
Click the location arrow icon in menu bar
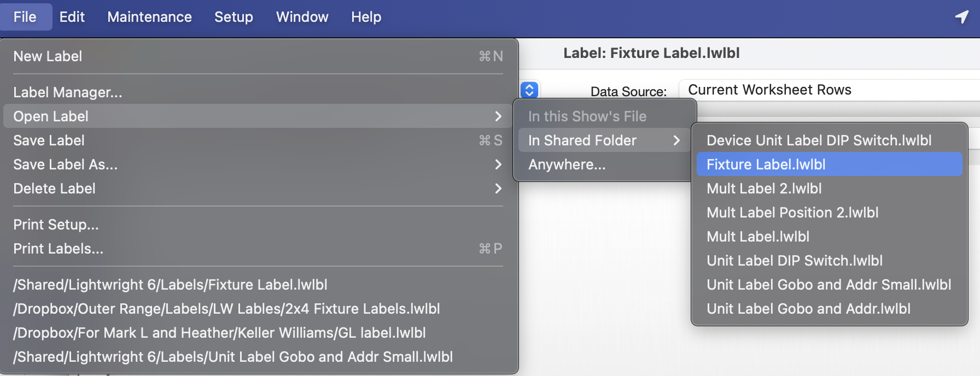(962, 17)
